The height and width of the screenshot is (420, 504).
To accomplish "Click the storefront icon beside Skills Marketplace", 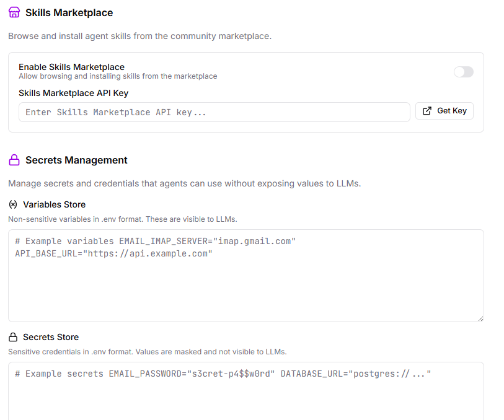I will 14,12.
